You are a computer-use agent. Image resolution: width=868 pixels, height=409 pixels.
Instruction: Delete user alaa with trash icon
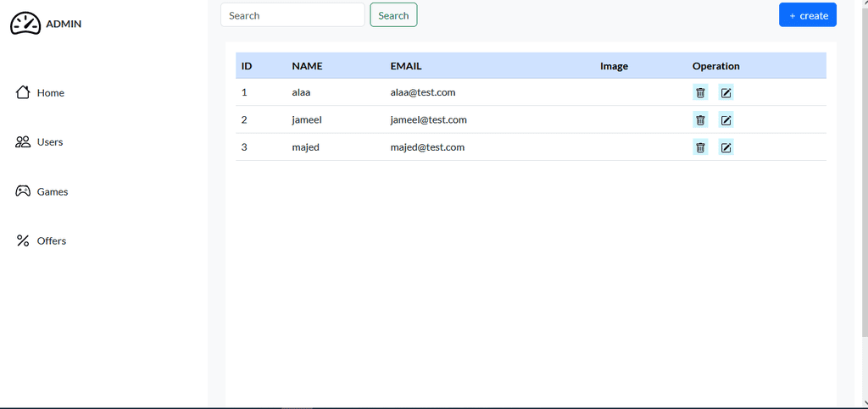pyautogui.click(x=700, y=92)
